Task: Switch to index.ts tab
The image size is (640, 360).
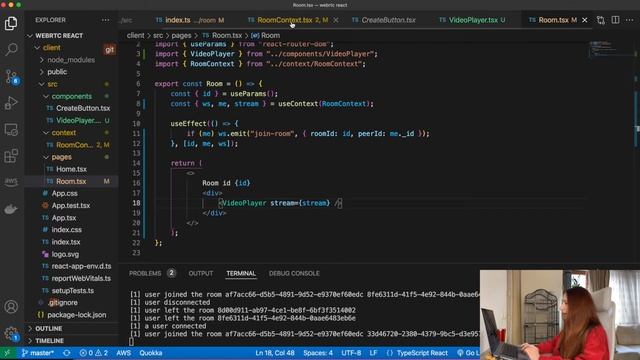Action: pyautogui.click(x=190, y=20)
